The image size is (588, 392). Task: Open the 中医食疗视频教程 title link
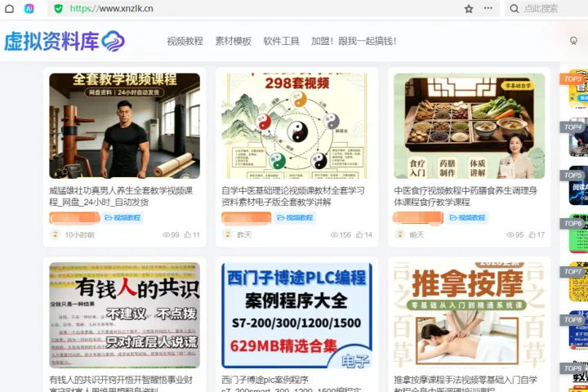[x=465, y=196]
